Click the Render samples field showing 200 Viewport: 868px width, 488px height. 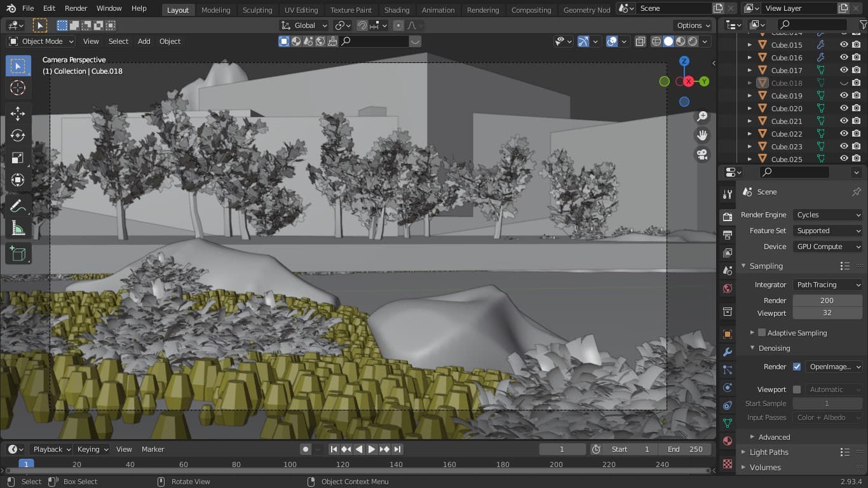click(x=826, y=301)
